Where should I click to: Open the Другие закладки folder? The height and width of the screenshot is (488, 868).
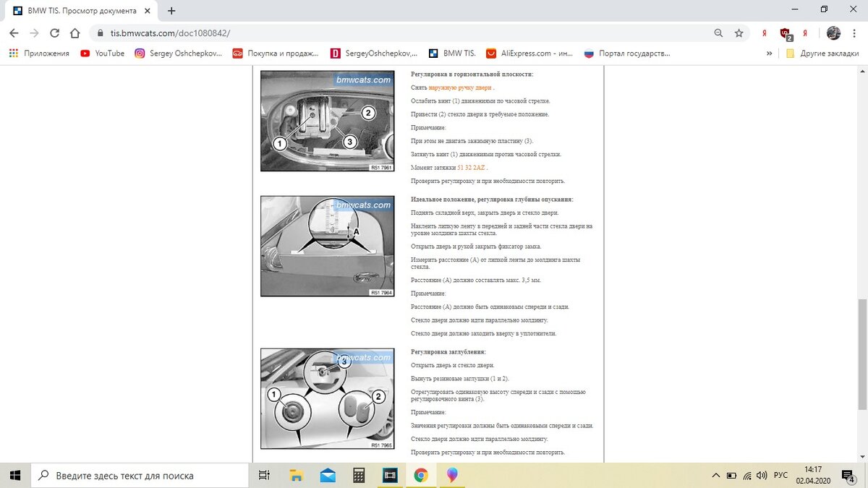click(823, 53)
